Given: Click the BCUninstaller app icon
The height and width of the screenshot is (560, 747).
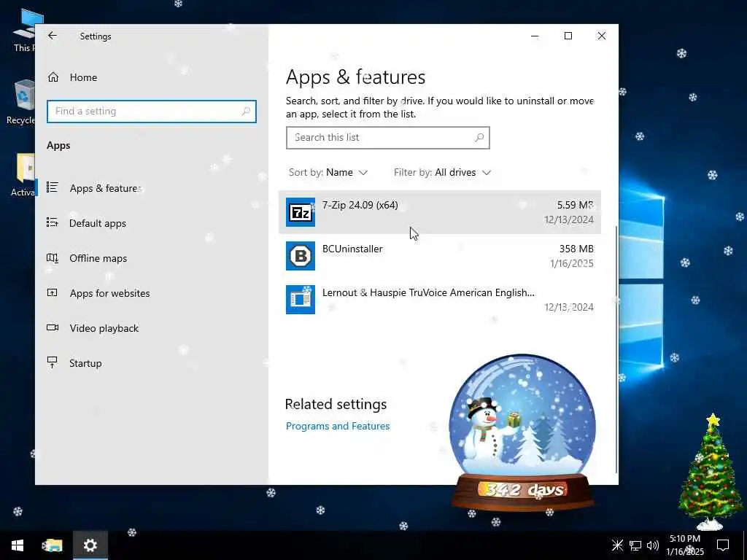Looking at the screenshot, I should coord(300,256).
